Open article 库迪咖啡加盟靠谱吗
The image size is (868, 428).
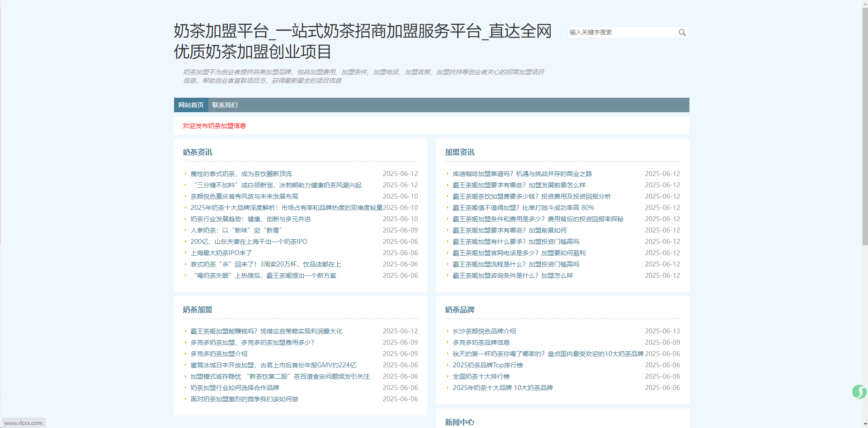522,174
